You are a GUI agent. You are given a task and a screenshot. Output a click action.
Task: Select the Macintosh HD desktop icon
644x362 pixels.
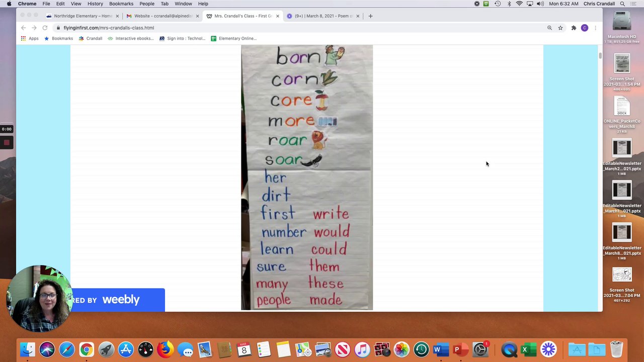point(622,28)
